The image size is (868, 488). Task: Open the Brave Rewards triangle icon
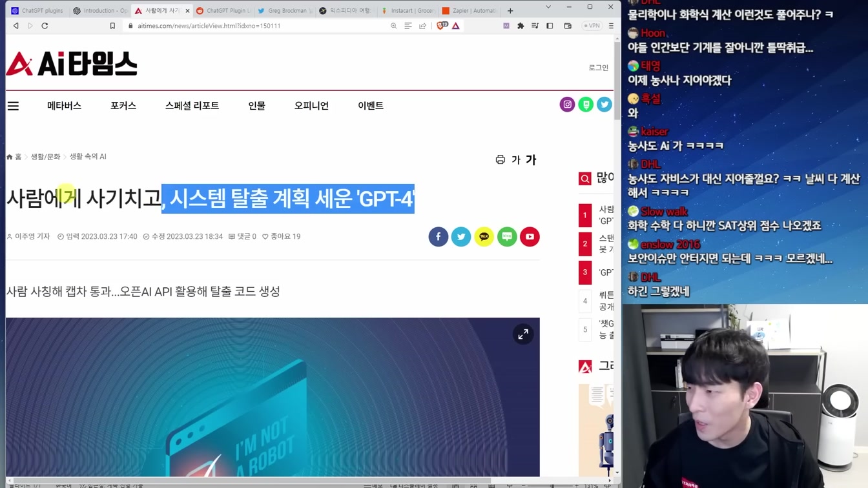[x=456, y=26]
